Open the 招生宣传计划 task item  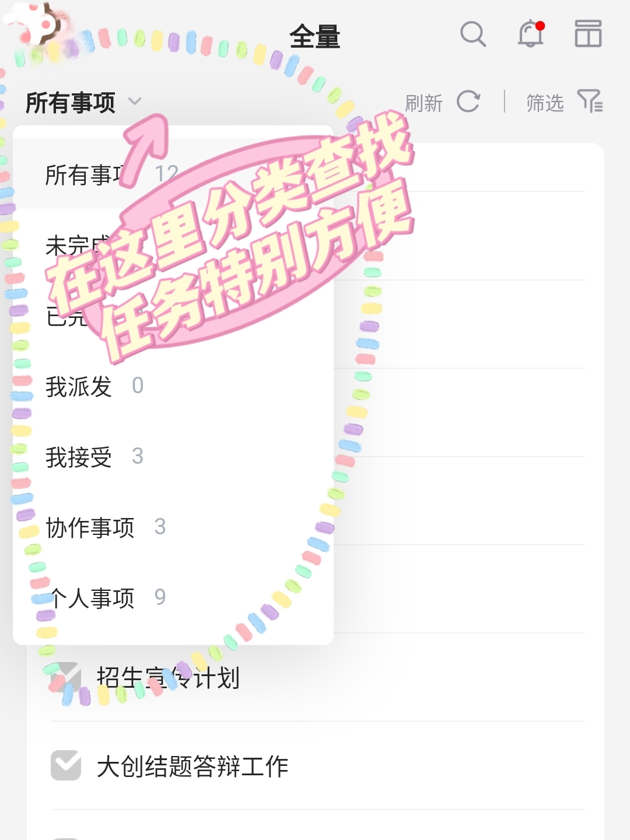(168, 678)
